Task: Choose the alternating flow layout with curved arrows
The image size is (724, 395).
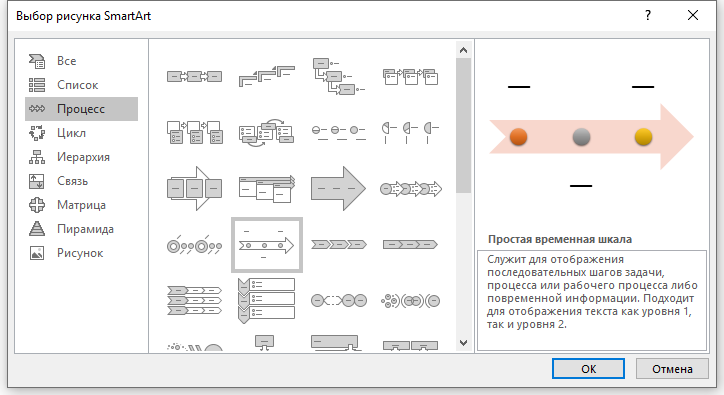Action: point(266,133)
